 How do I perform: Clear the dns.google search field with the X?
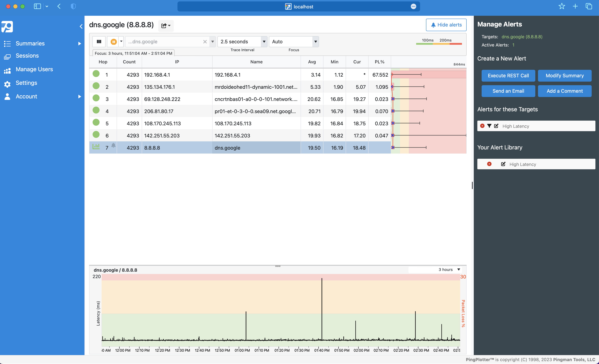205,42
